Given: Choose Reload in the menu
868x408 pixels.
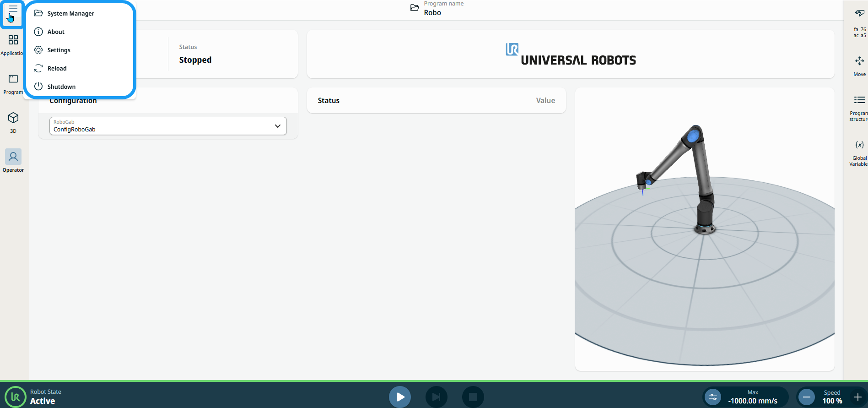Looking at the screenshot, I should [57, 69].
